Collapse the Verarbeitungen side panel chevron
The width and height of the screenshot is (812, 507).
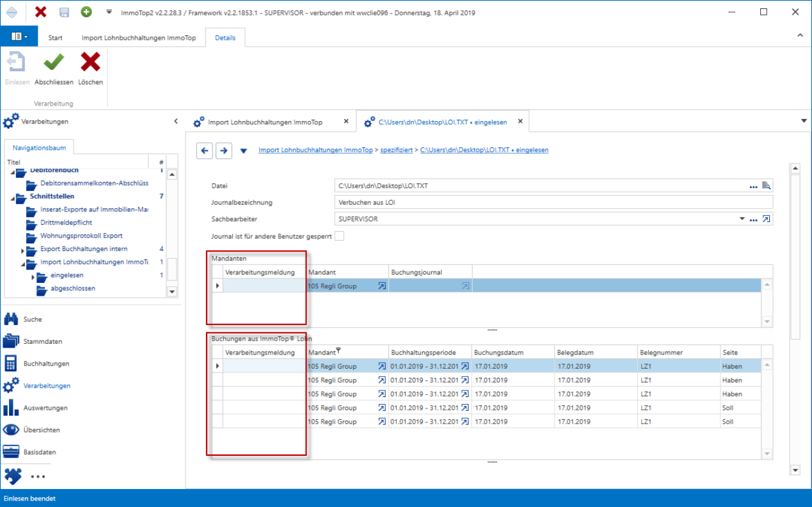pos(176,121)
